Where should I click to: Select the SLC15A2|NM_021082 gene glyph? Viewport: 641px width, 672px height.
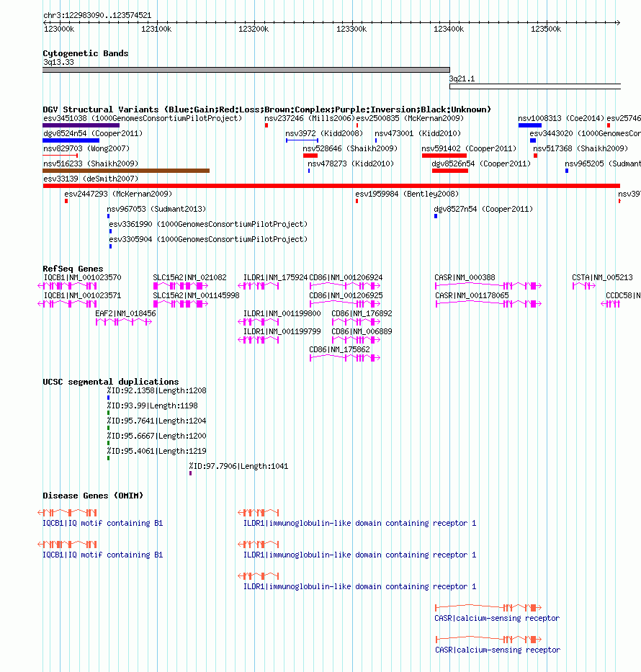coord(181,286)
